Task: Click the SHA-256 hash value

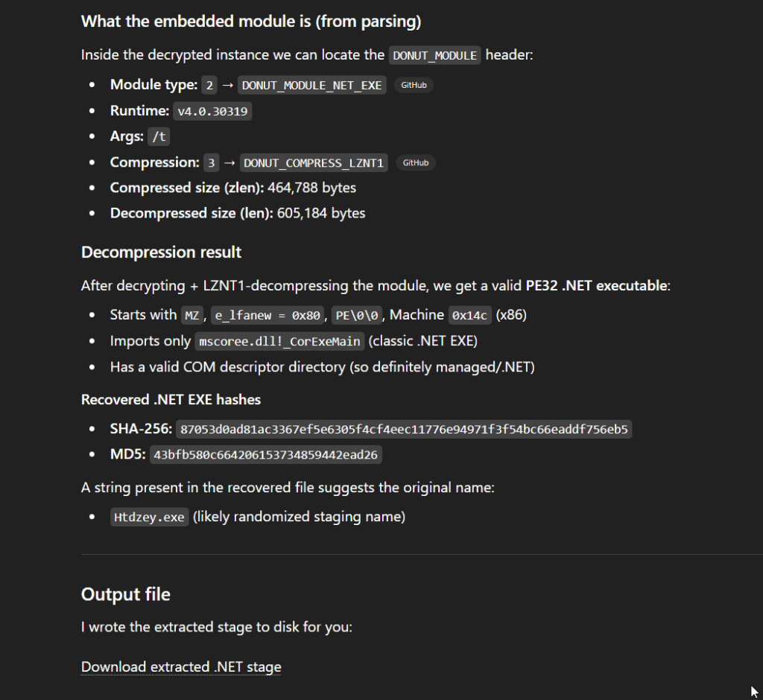Action: (404, 430)
